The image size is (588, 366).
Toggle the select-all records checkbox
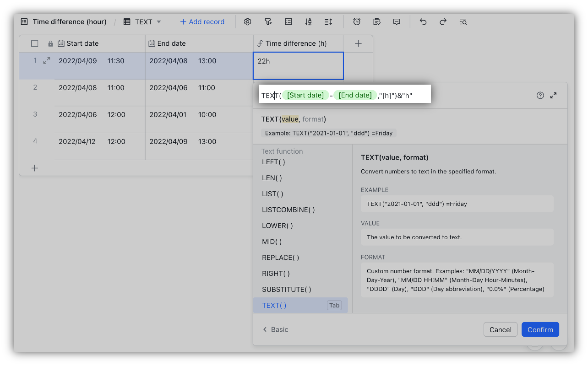click(35, 43)
